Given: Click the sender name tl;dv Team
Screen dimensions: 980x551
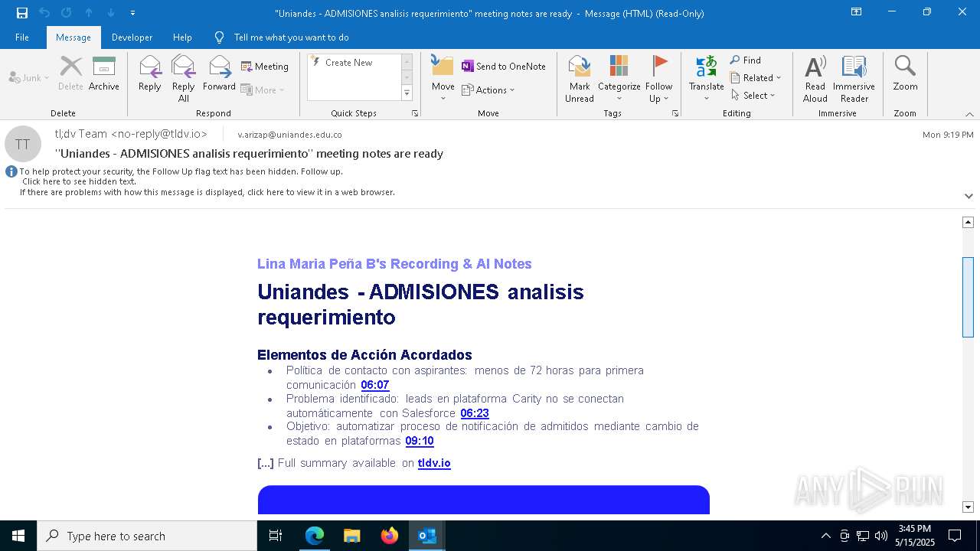Looking at the screenshot, I should [x=131, y=134].
